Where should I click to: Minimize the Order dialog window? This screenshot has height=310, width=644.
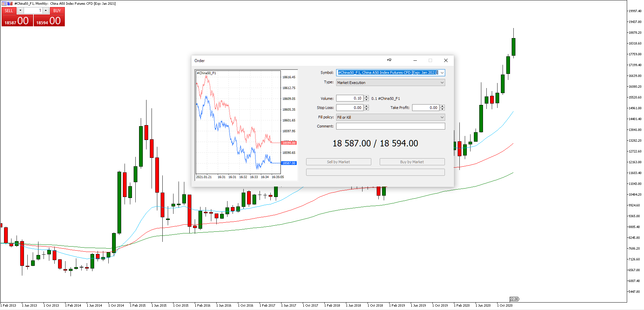coord(415,60)
